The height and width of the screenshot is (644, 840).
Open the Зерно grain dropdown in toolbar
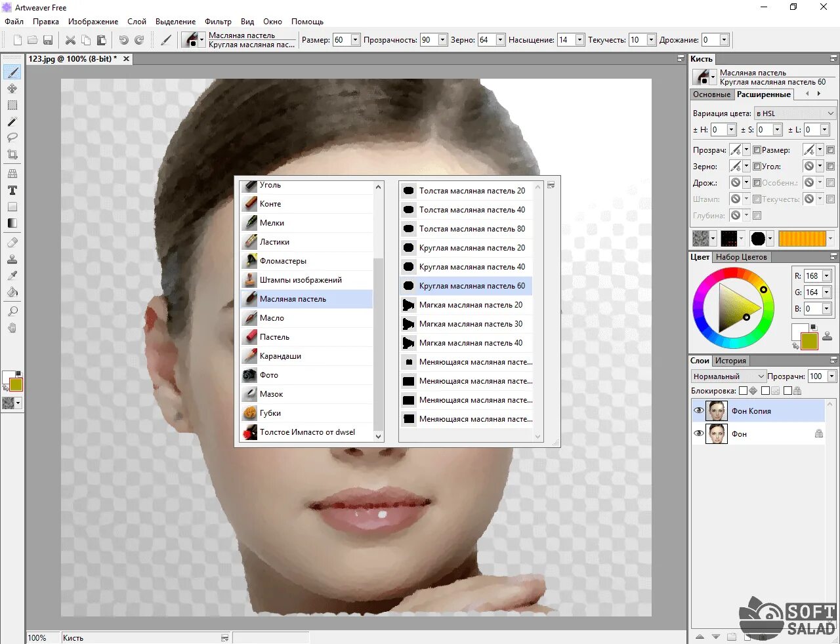point(500,40)
